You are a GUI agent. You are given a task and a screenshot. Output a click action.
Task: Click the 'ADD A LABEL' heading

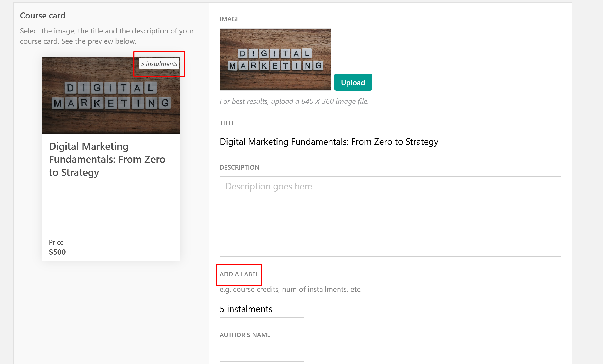(x=239, y=274)
